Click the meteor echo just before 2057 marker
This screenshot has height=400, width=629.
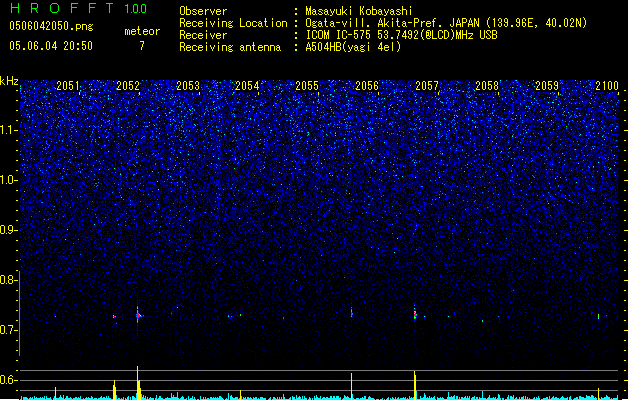click(415, 314)
